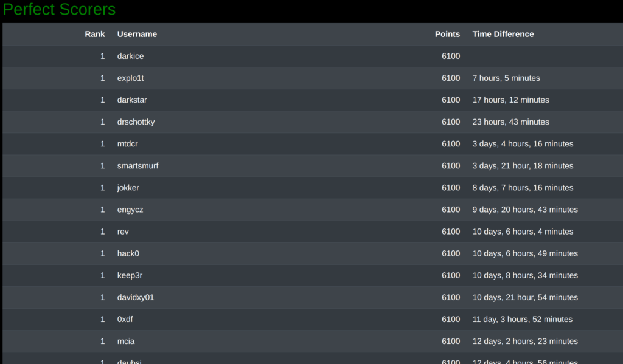The height and width of the screenshot is (364, 623).
Task: Select the 0xdf username
Action: [125, 319]
